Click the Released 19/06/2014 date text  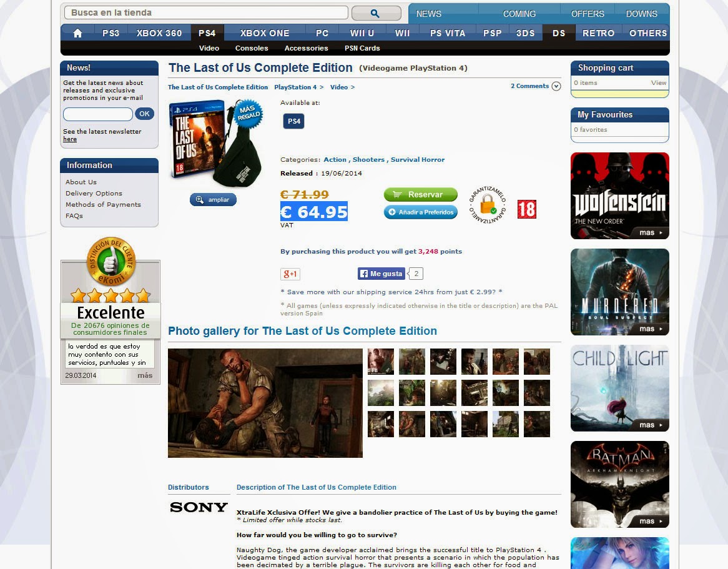(322, 173)
